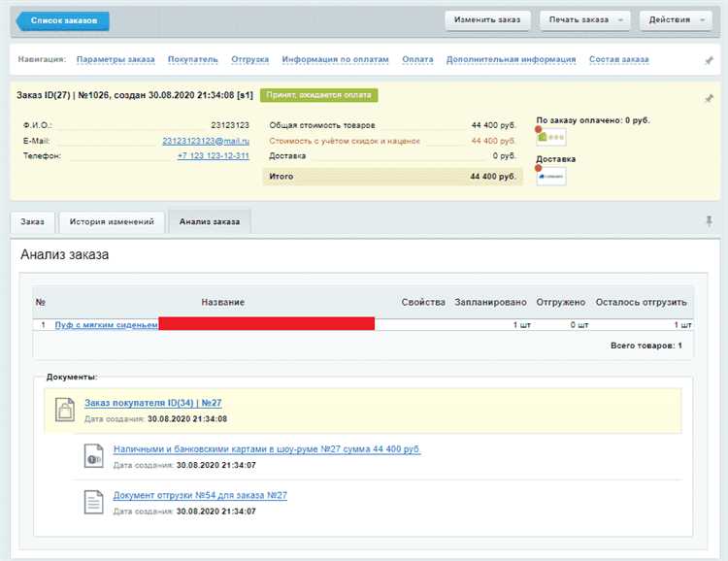Open the Печать заказа dropdown
728x561 pixels.
[x=585, y=20]
